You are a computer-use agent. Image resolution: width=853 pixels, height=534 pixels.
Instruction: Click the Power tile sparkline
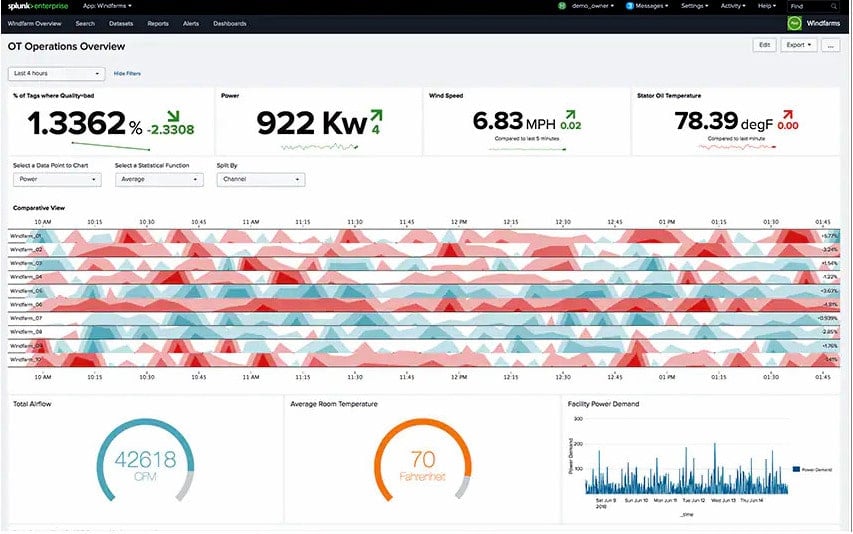click(x=319, y=147)
